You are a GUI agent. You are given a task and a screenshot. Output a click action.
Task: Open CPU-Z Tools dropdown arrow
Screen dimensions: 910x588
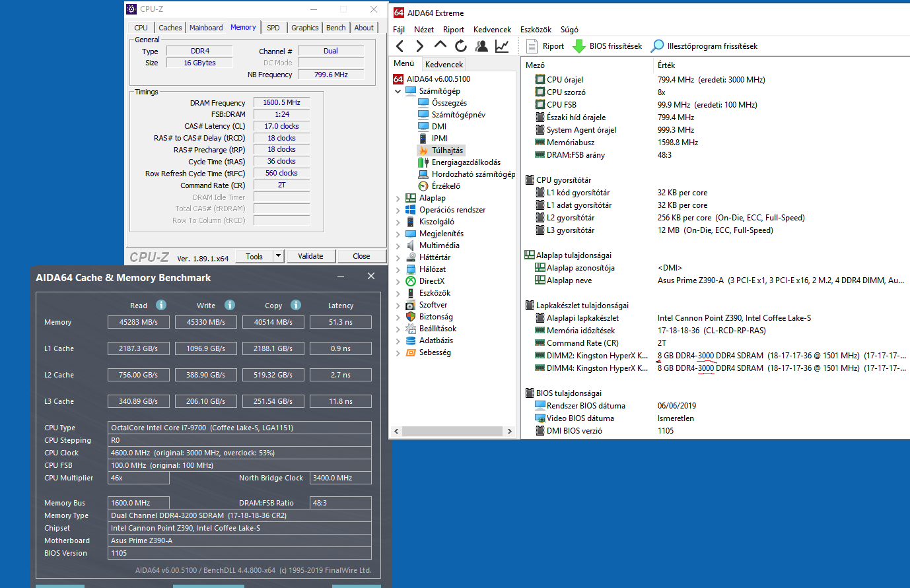coord(279,256)
